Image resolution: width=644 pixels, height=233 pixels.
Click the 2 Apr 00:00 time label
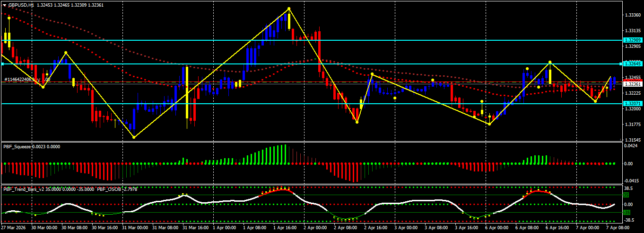(316, 228)
